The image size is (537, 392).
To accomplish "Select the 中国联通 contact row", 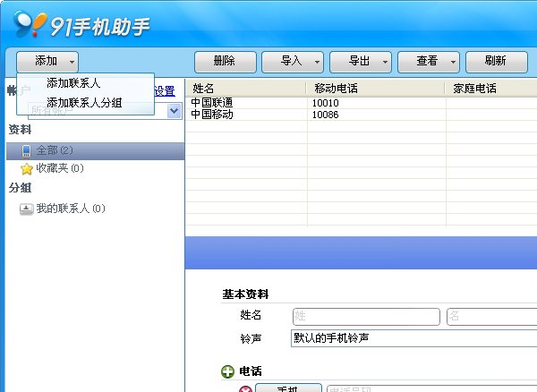I will pos(362,103).
